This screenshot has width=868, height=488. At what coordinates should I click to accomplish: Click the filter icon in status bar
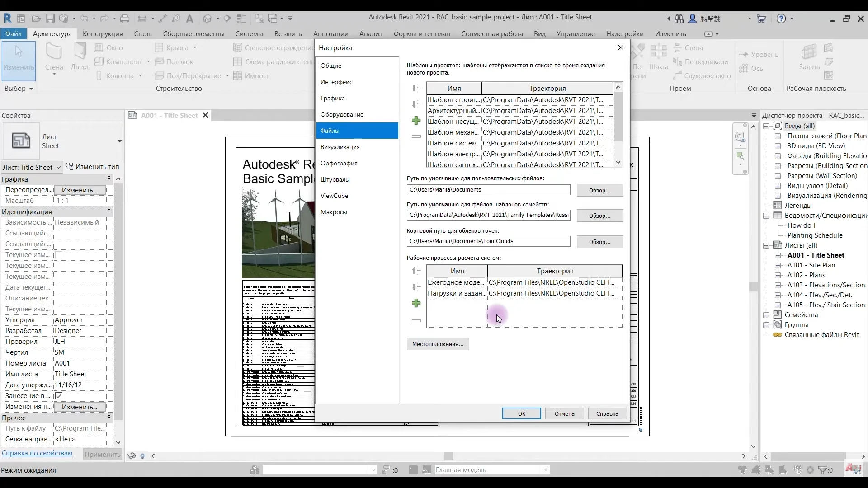(823, 470)
